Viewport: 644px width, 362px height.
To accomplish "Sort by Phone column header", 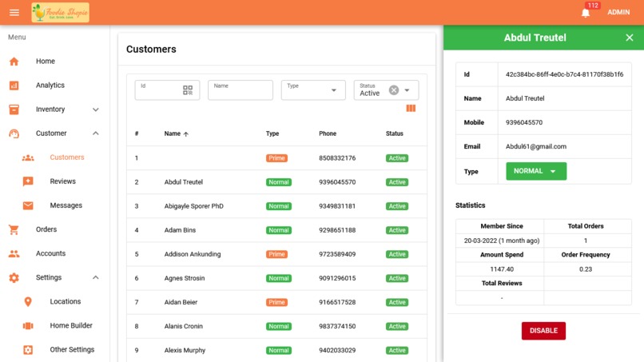I will click(x=328, y=133).
